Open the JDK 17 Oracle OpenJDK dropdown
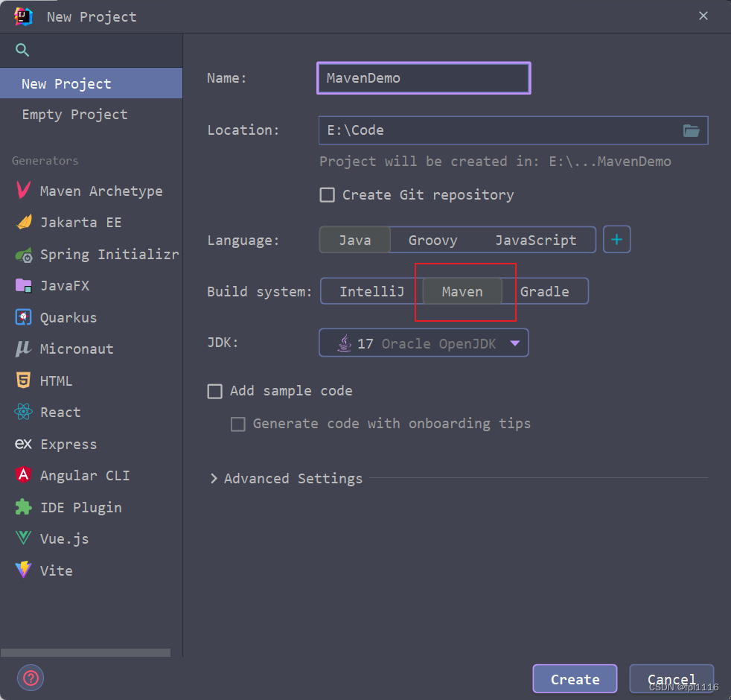The image size is (731, 700). coord(424,343)
